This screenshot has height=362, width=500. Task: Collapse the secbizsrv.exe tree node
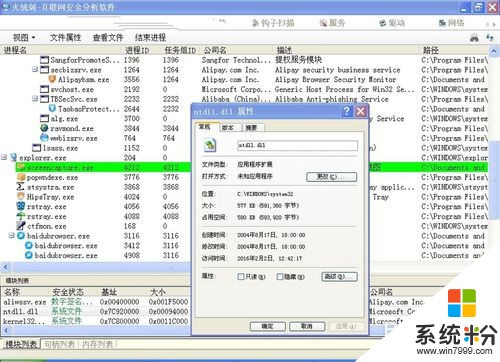click(35, 70)
